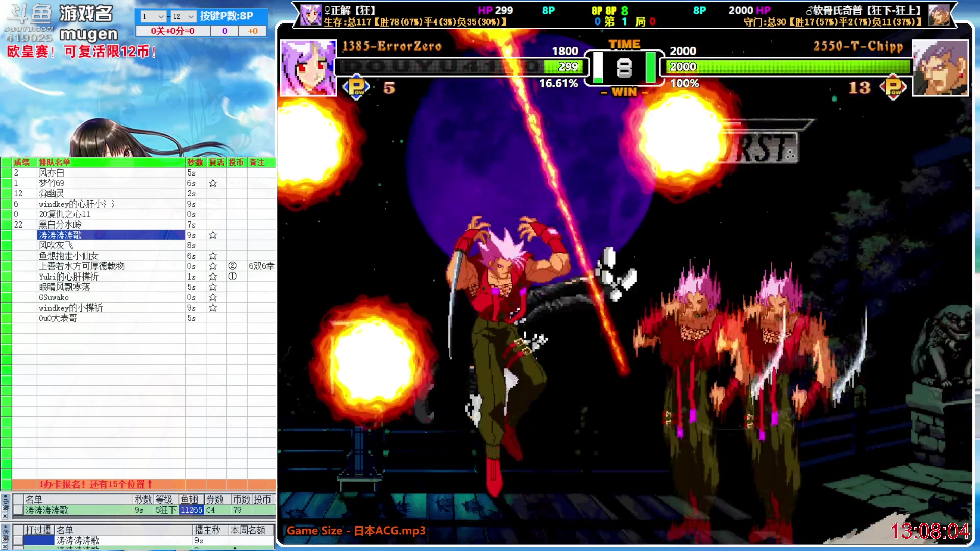
Task: Click the right player's POW gauge icon
Action: pyautogui.click(x=893, y=88)
